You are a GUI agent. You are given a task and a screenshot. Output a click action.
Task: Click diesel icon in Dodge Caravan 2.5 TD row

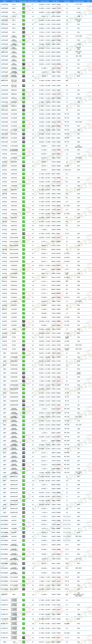click(x=24, y=234)
